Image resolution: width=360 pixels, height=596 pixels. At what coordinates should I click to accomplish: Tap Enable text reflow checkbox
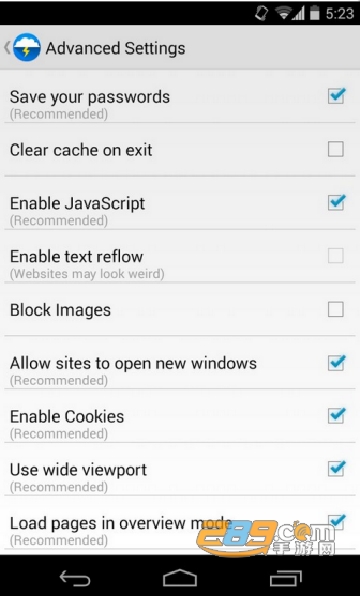click(336, 255)
